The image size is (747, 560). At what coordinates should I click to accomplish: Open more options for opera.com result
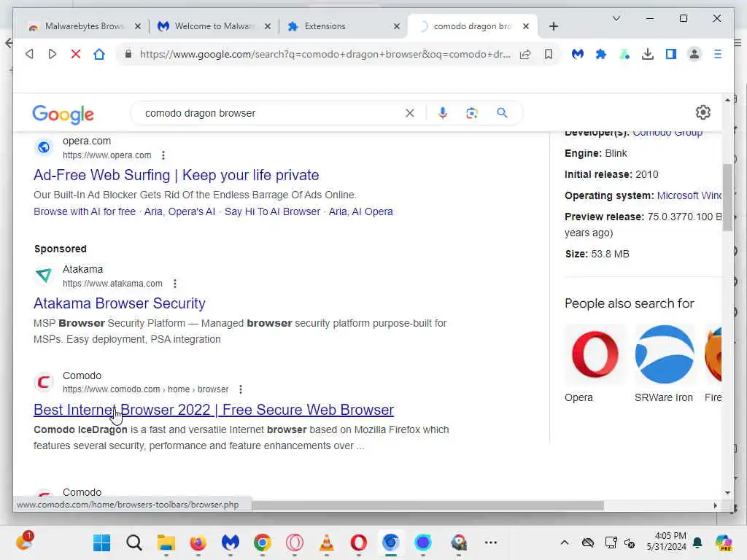point(163,155)
